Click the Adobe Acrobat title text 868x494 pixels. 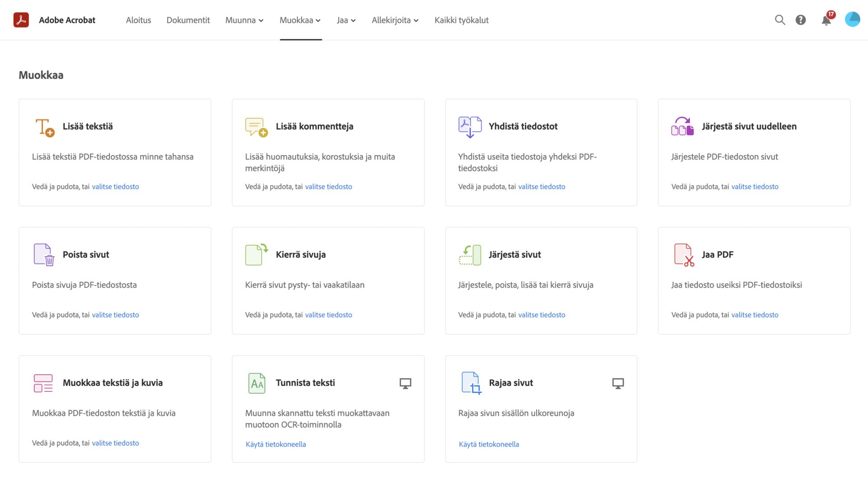pyautogui.click(x=67, y=20)
